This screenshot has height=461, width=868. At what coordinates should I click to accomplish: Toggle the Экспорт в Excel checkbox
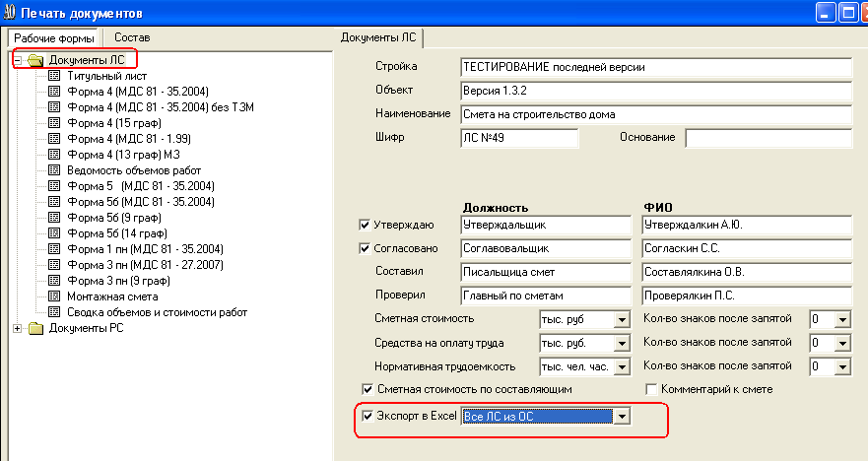[x=367, y=416]
